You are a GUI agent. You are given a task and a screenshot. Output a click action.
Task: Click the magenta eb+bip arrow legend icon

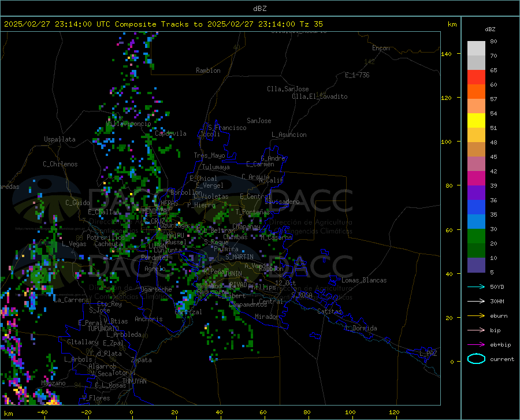pyautogui.click(x=476, y=344)
